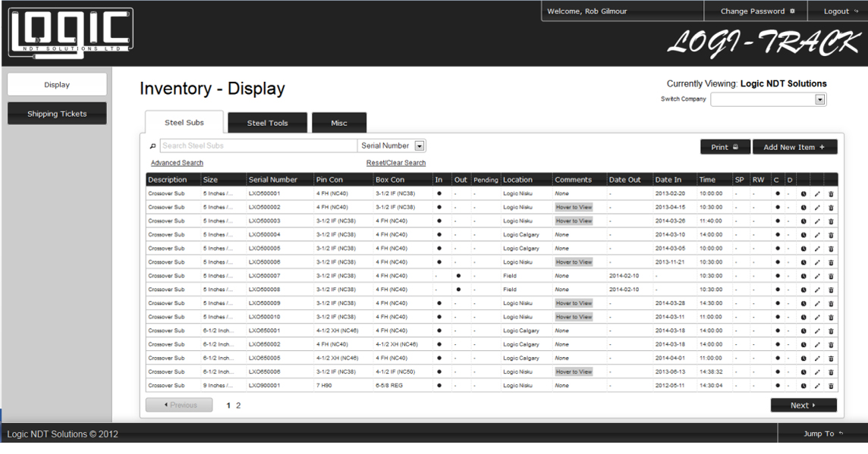Click Box Con cell 4-1/2 IF (NC50)
868x454 pixels.
395,372
